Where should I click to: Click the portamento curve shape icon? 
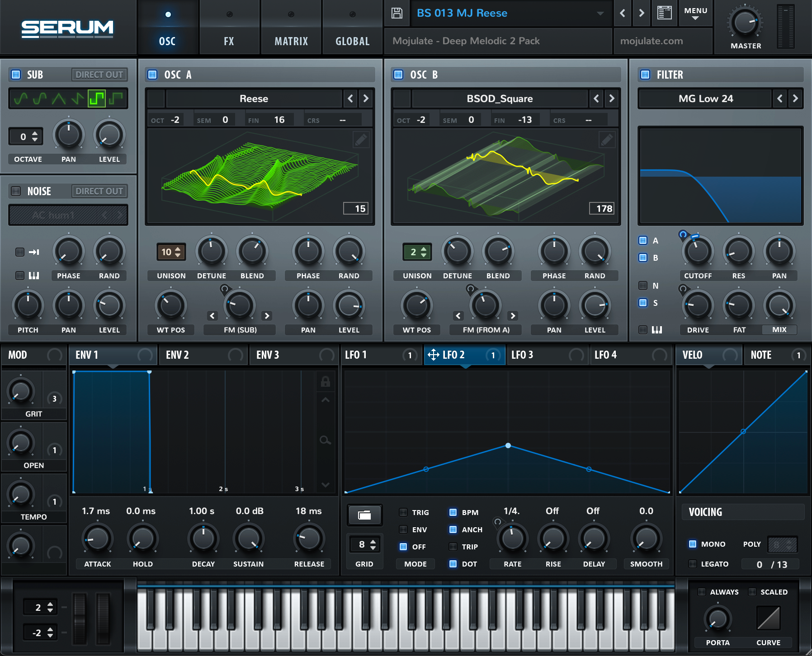(x=768, y=618)
